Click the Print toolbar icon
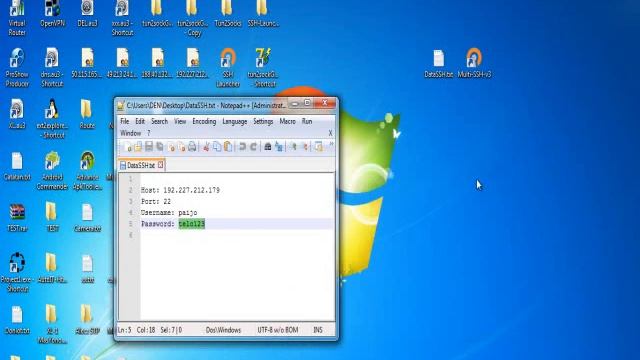This screenshot has width=640, height=360. click(192, 147)
